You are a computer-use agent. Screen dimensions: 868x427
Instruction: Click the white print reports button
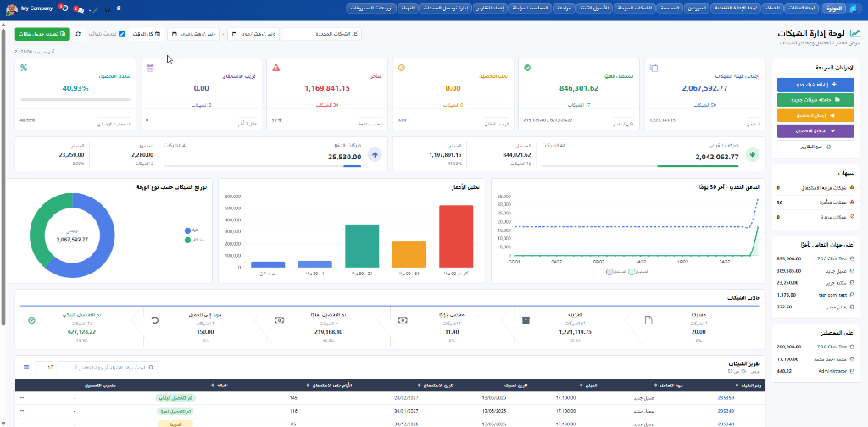tap(815, 147)
